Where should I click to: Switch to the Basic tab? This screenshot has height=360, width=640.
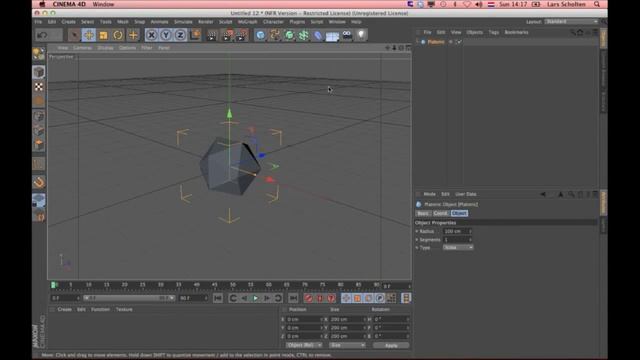pos(423,213)
